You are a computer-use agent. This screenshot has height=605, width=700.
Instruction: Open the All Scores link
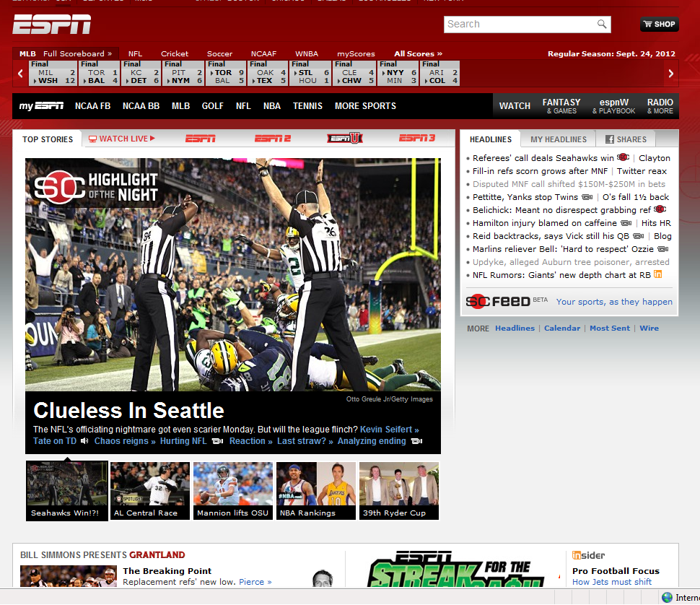pos(418,53)
